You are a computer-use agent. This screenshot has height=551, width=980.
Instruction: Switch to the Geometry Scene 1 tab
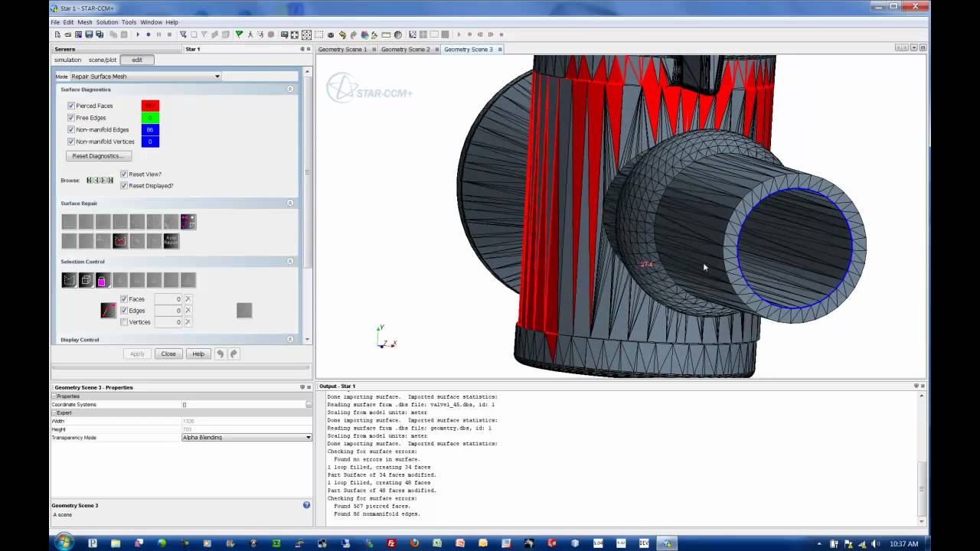click(x=342, y=49)
